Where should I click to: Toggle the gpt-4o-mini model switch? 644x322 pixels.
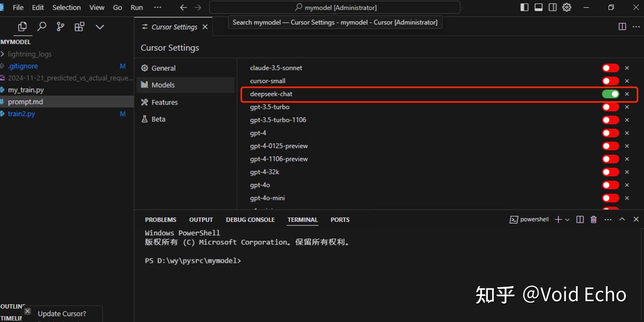click(610, 198)
